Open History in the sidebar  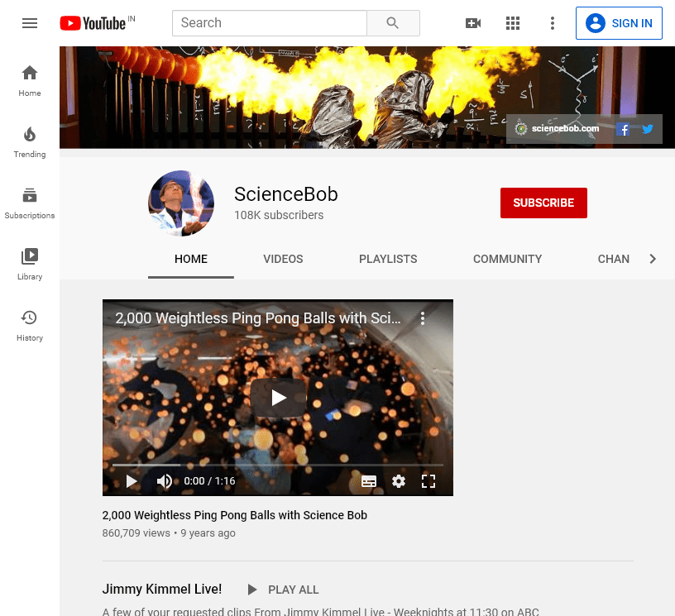pos(30,326)
